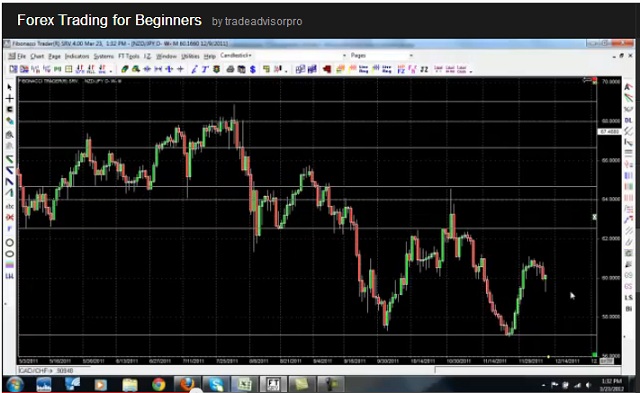The image size is (640, 393).
Task: Open the Utilities menu
Action: pos(190,56)
